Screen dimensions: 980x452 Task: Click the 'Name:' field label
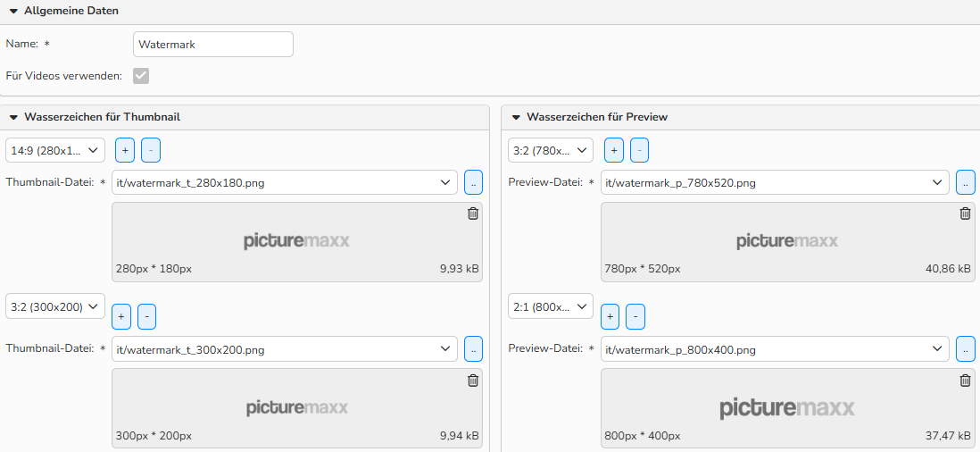22,45
